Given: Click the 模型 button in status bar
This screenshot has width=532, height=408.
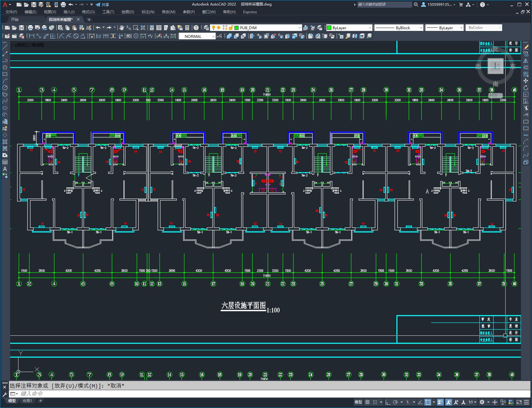Looking at the screenshot, I should pos(358,402).
